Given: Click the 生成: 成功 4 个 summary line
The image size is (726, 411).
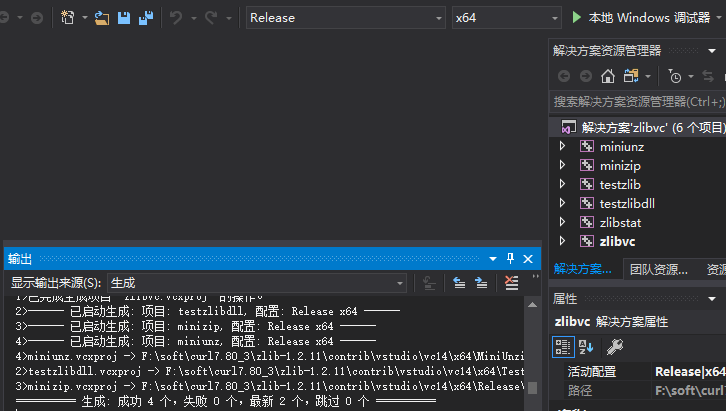Looking at the screenshot, I should (x=225, y=401).
